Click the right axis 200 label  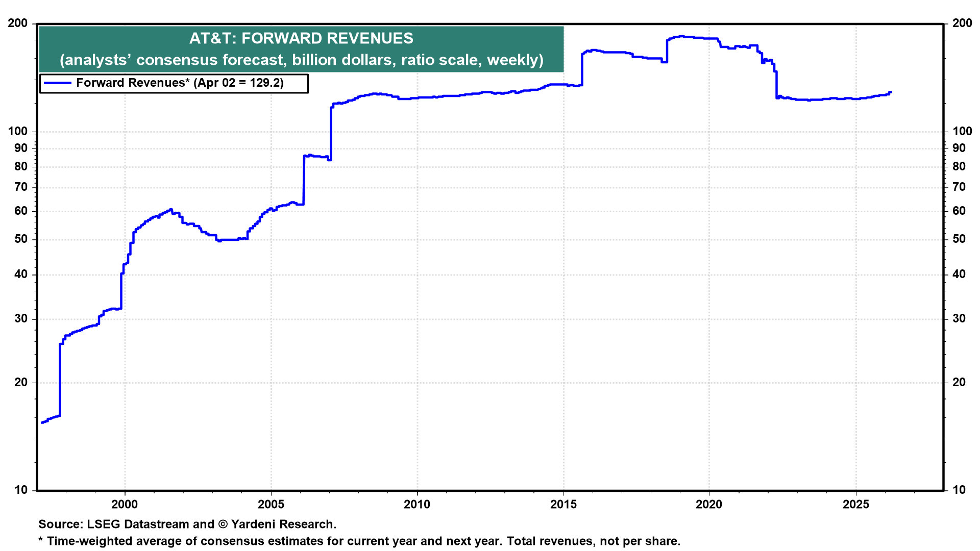tap(962, 23)
